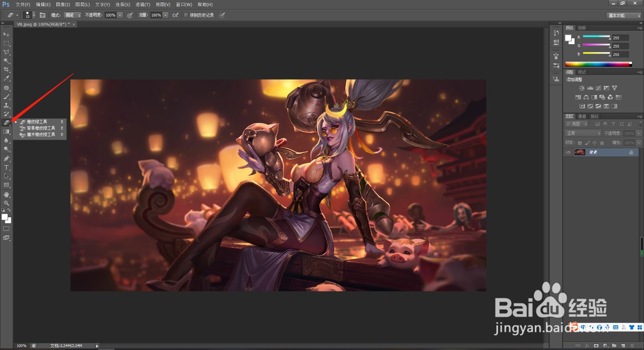
Task: Select the Brush tool in toolbox
Action: (x=6, y=97)
